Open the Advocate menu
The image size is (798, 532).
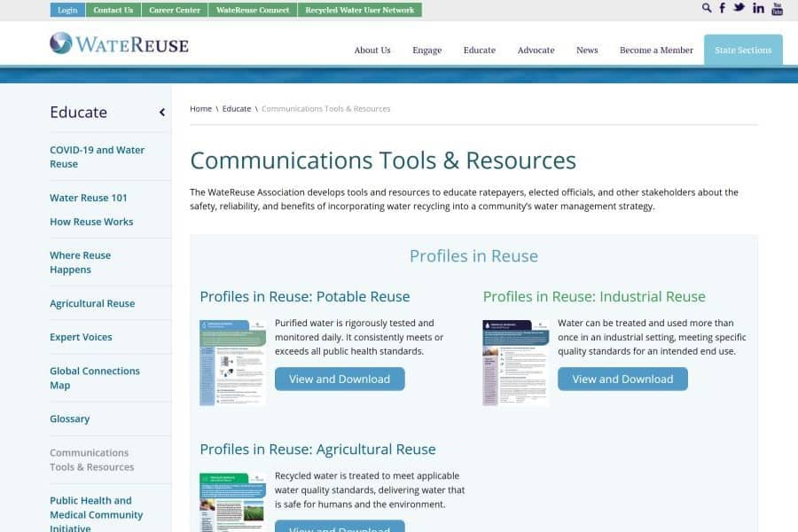(536, 51)
